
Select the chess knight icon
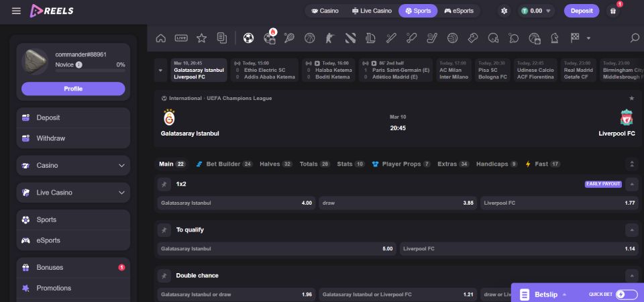pos(555,38)
